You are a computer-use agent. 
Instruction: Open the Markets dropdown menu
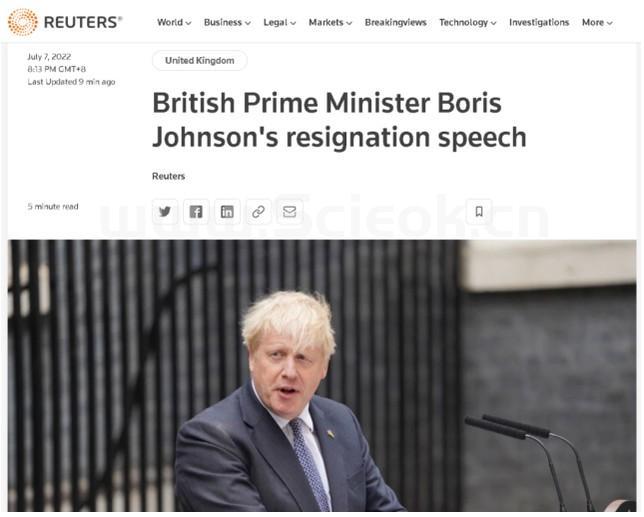330,23
